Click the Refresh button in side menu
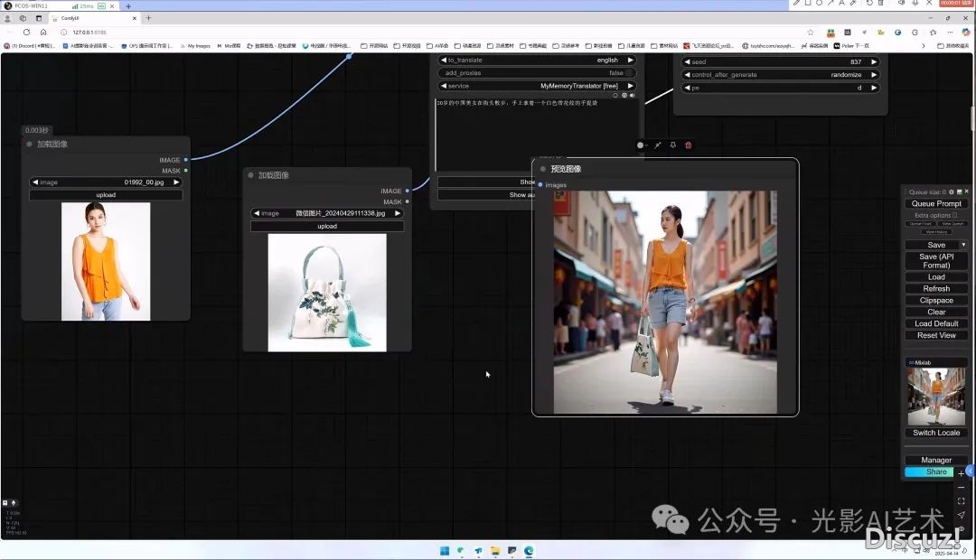This screenshot has height=560, width=976. tap(936, 289)
